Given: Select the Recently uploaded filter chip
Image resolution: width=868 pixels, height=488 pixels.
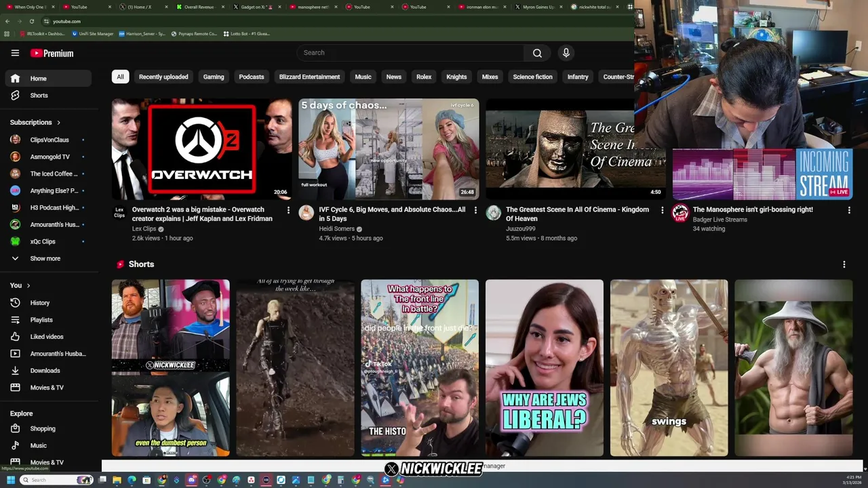Looking at the screenshot, I should [163, 77].
